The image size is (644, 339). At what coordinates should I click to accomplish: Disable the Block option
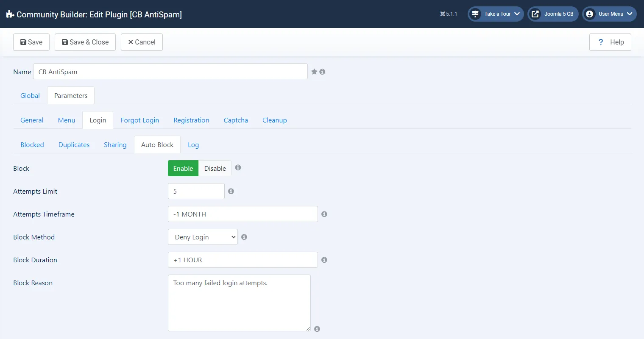tap(215, 168)
